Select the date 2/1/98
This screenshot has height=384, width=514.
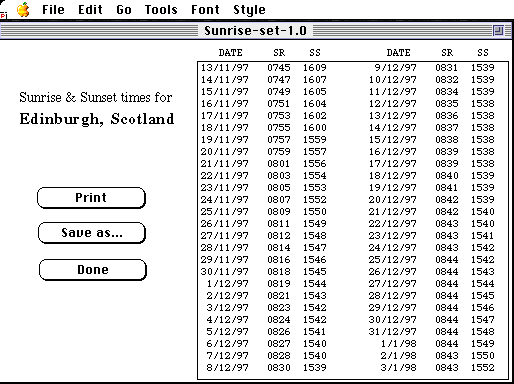399,356
